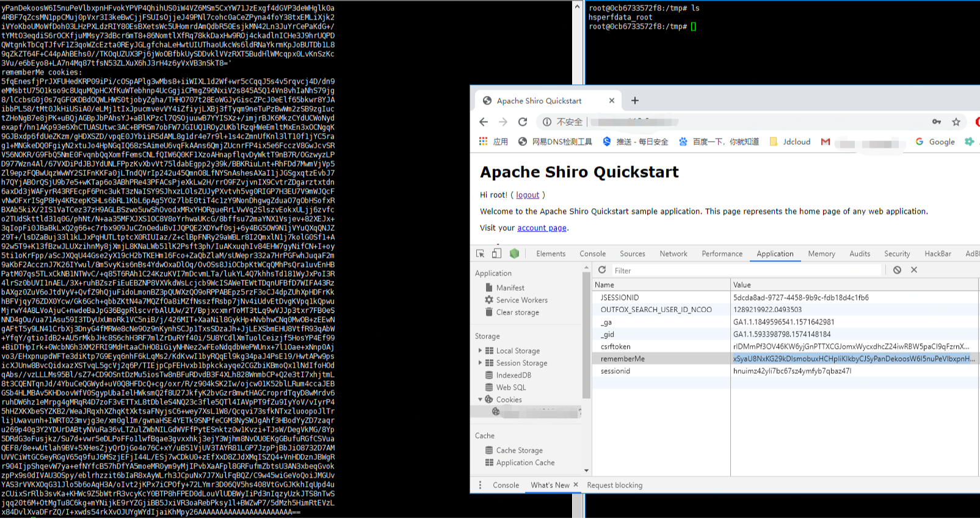Delete selected cookie with the X icon
980x521 pixels.
(x=914, y=270)
